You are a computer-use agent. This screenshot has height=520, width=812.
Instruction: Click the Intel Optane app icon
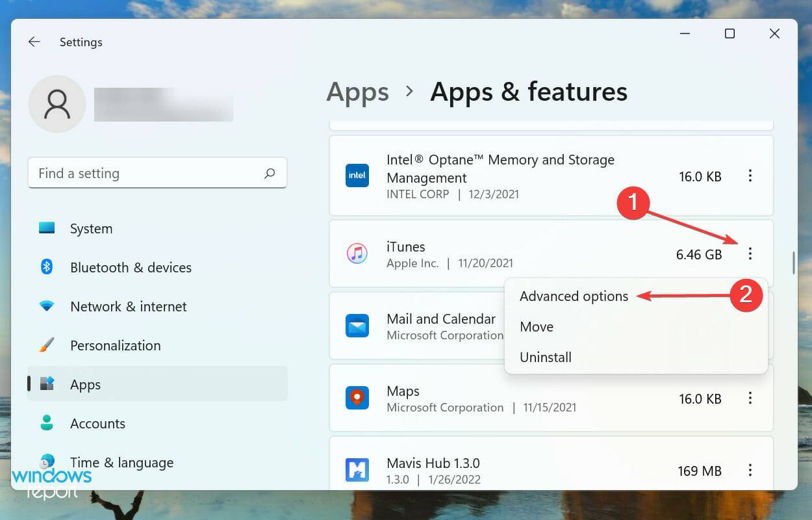tap(357, 175)
